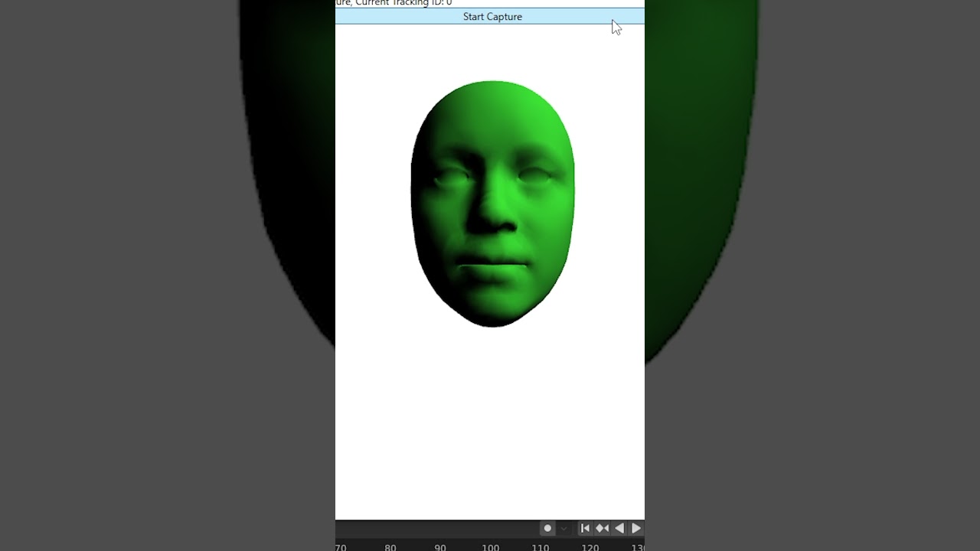The image size is (980, 551).
Task: Play the animation forward
Action: point(636,528)
